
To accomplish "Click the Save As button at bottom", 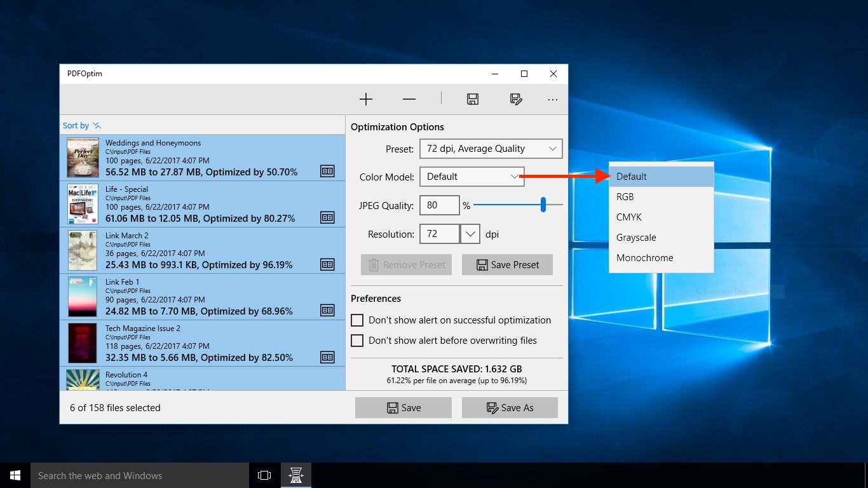I will (x=510, y=408).
